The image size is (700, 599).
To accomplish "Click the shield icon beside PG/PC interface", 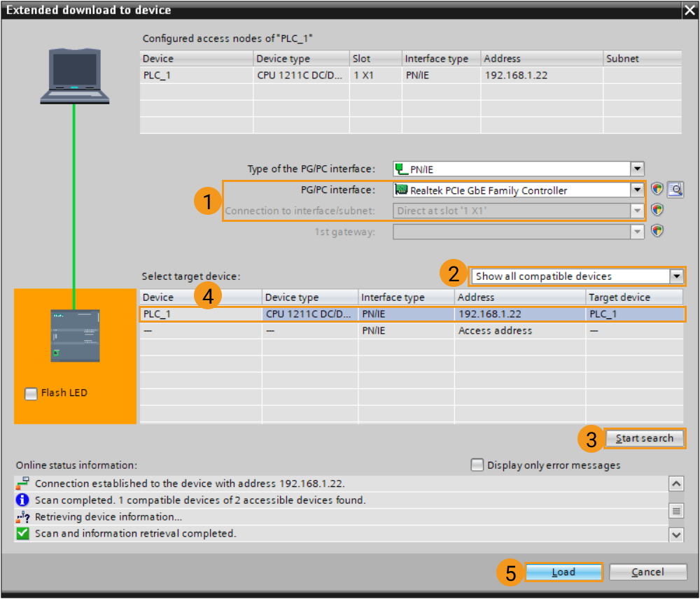I will point(657,189).
